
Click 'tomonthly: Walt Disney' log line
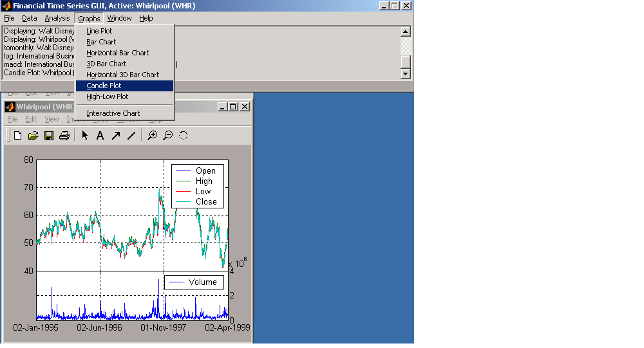click(x=39, y=48)
